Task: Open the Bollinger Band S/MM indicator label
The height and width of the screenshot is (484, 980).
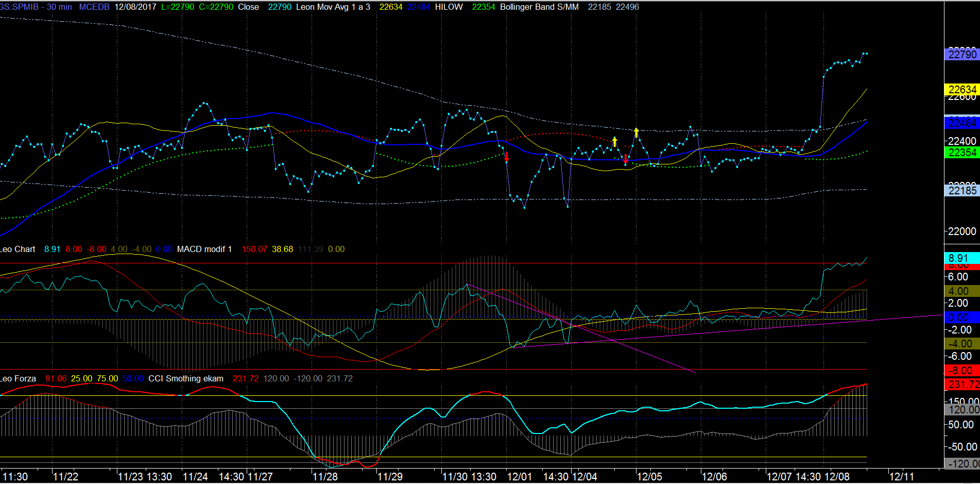Action: click(x=539, y=7)
